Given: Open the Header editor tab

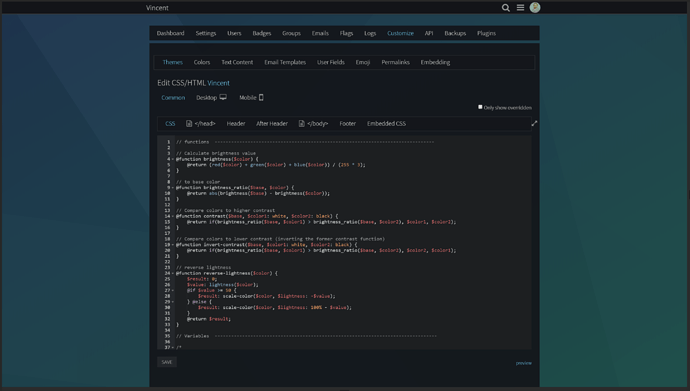Looking at the screenshot, I should pyautogui.click(x=236, y=124).
